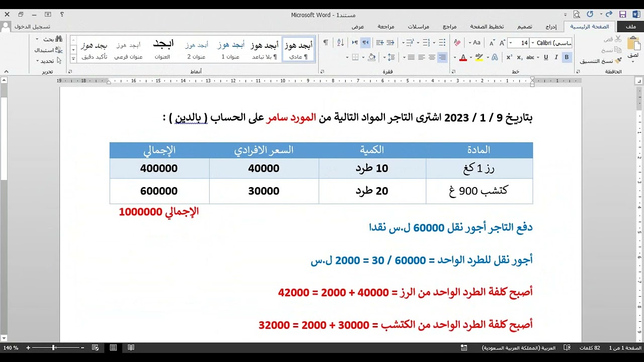Click the Undo arrow in quick access
Viewport: 644px width, 362px height.
(609, 15)
